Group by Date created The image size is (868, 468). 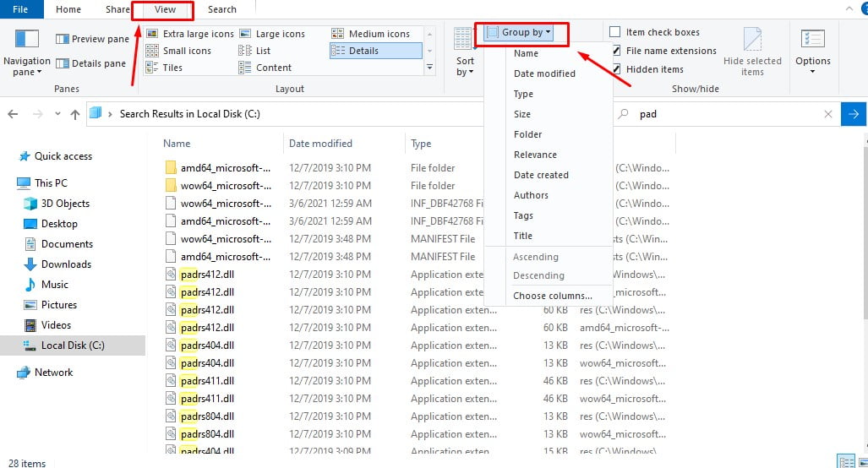[541, 175]
